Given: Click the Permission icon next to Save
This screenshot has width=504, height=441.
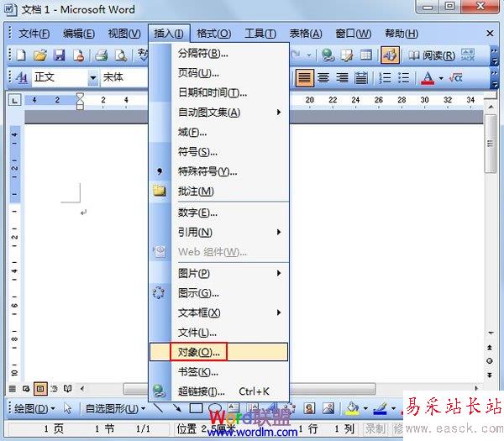Looking at the screenshot, I should pyautogui.click(x=78, y=55).
